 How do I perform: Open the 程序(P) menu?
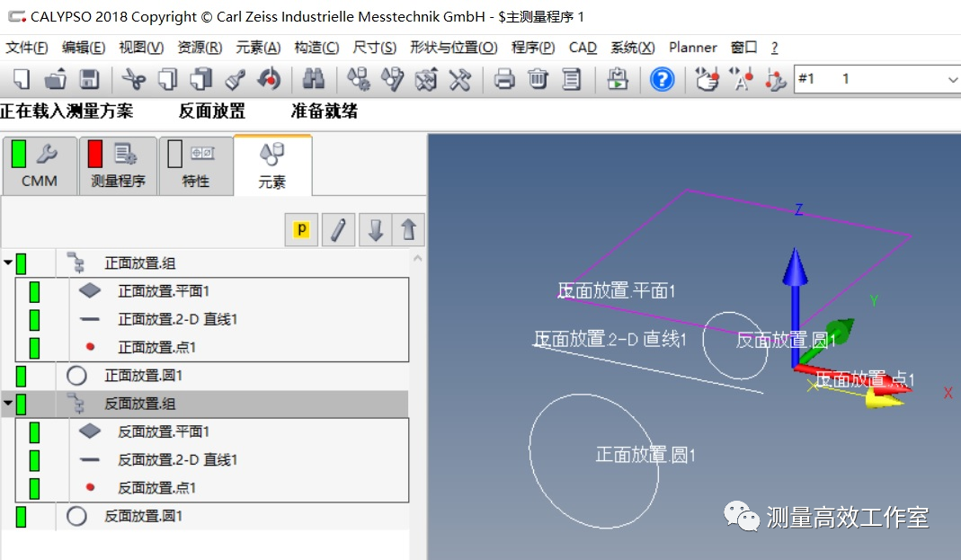pos(533,48)
